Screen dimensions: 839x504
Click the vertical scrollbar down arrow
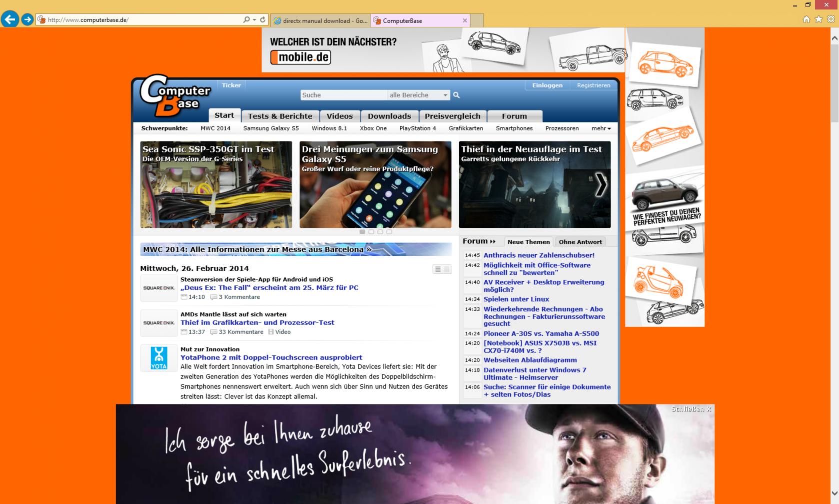pyautogui.click(x=835, y=493)
